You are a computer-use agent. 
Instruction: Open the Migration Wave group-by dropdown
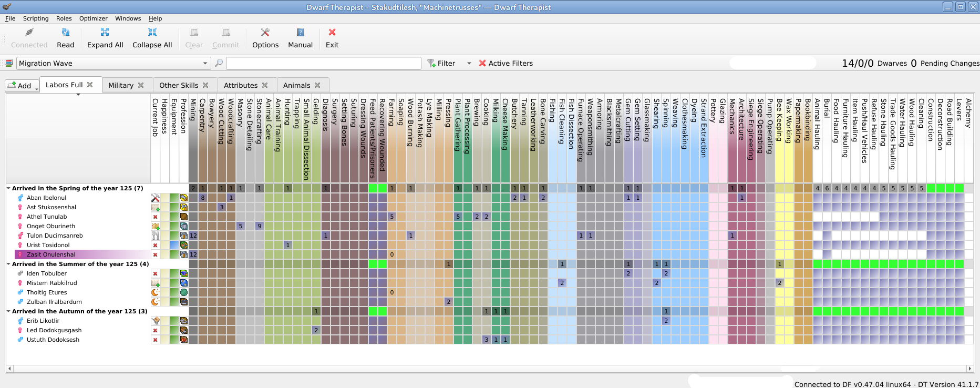[x=205, y=63]
